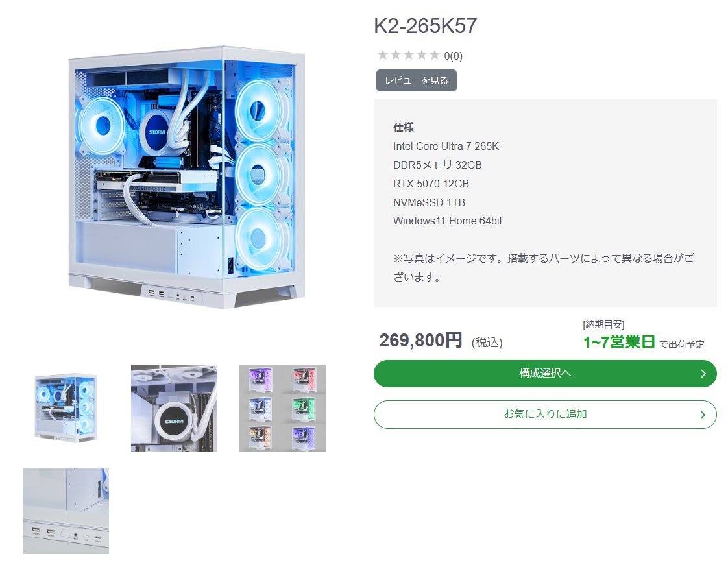
Task: Click the main product image of the PC
Action: point(186,177)
